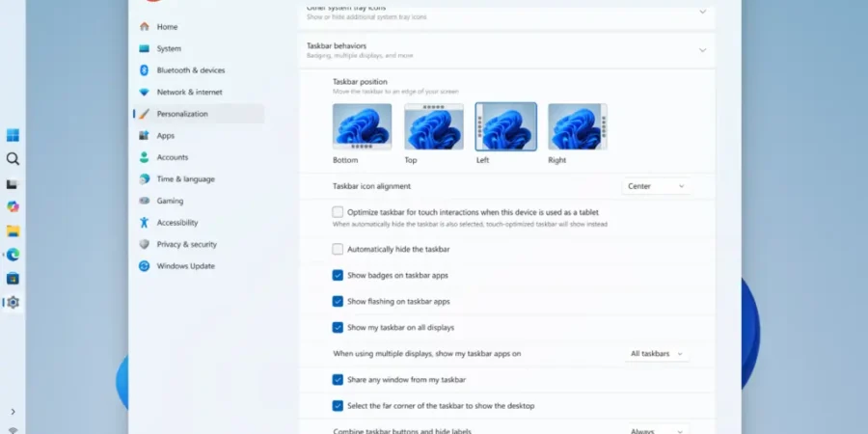Click the Accounts person icon
This screenshot has width=868, height=434.
pyautogui.click(x=144, y=157)
